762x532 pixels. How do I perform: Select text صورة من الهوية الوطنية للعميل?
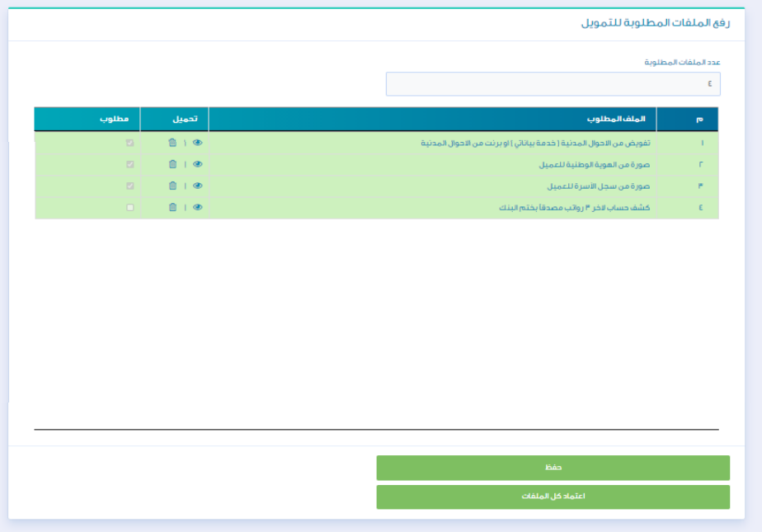pyautogui.click(x=595, y=165)
